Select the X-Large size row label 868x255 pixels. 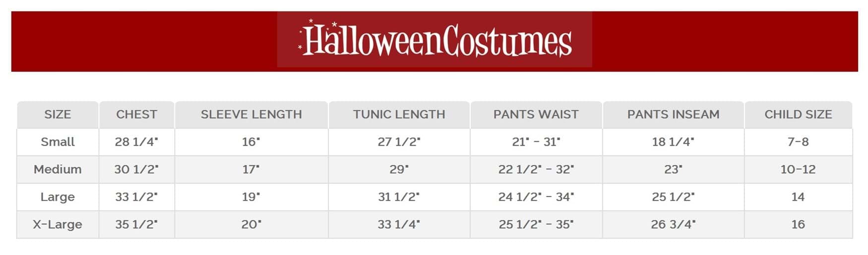point(58,224)
